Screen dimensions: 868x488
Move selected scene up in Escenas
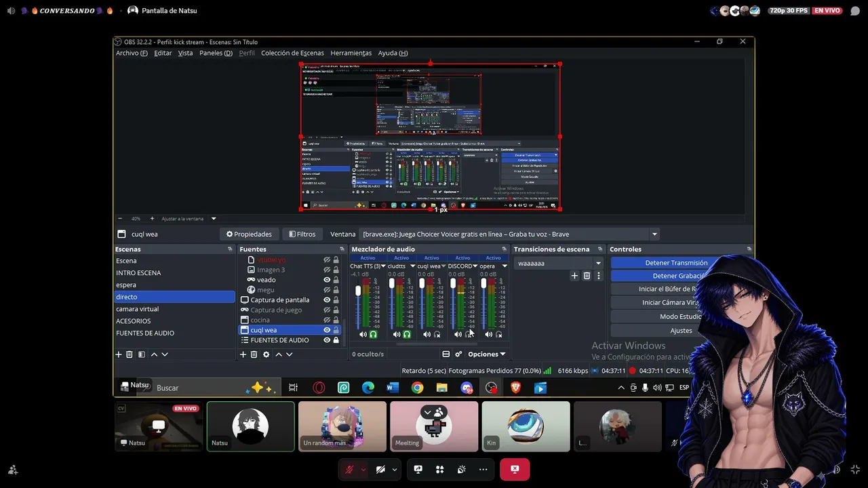(x=154, y=354)
